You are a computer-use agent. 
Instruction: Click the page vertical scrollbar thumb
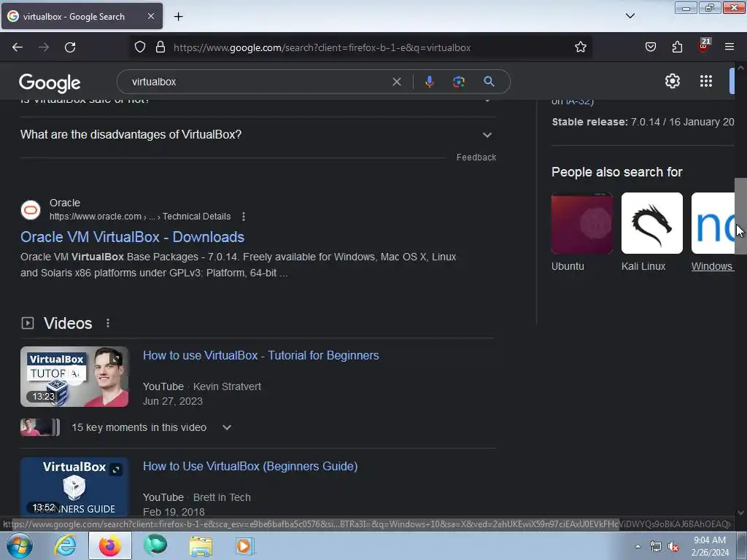(x=740, y=216)
